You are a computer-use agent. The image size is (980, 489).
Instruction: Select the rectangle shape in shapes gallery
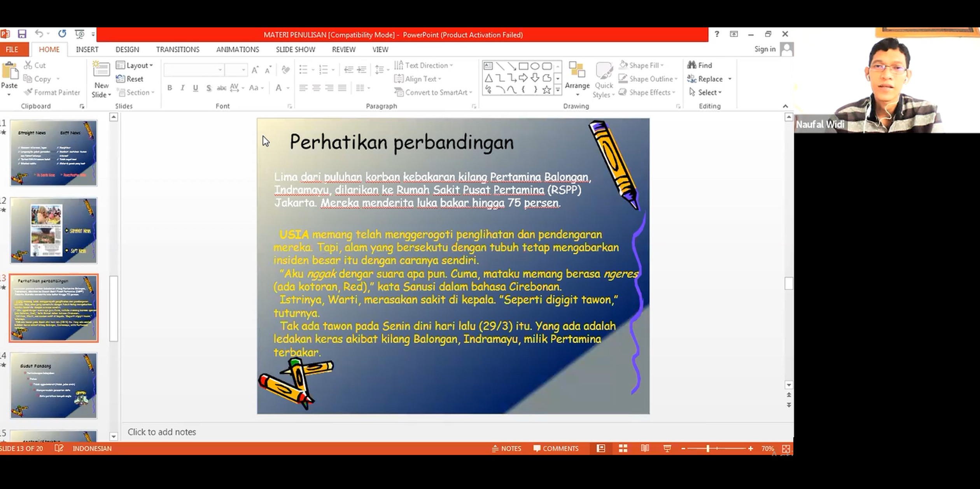(523, 66)
